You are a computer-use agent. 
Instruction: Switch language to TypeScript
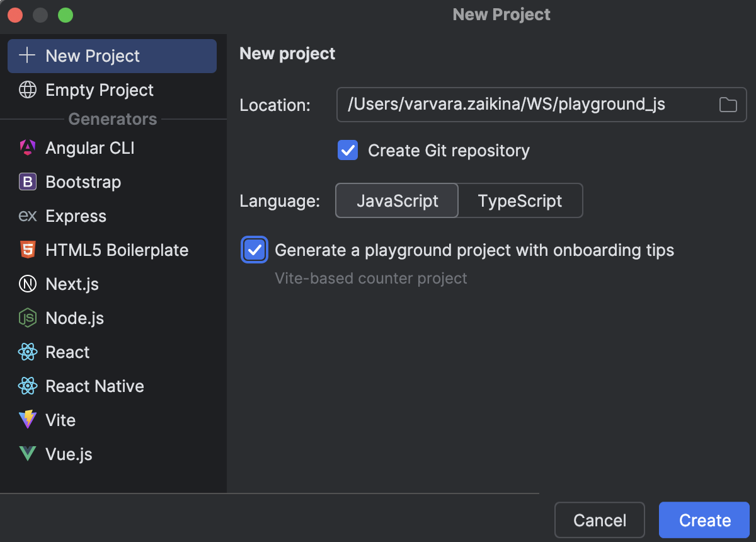pyautogui.click(x=520, y=200)
